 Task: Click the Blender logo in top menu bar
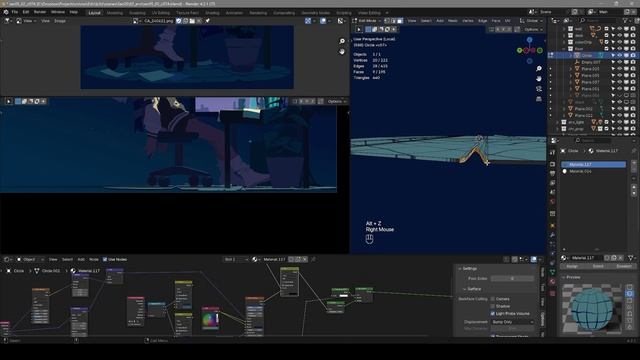pyautogui.click(x=6, y=12)
